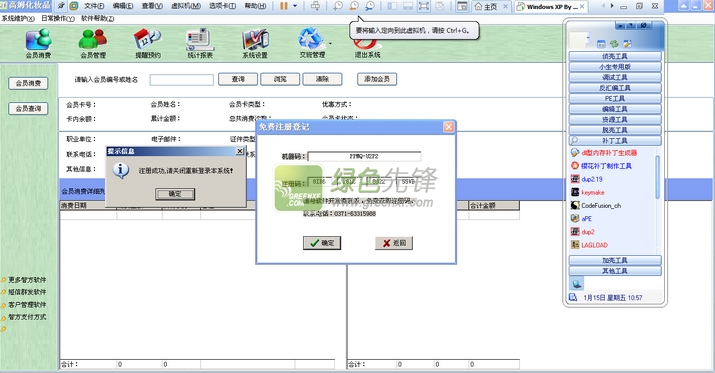Screen dimensions: 715x373
Task: Open dropdown arrow beside pause button
Action: [x=295, y=6]
